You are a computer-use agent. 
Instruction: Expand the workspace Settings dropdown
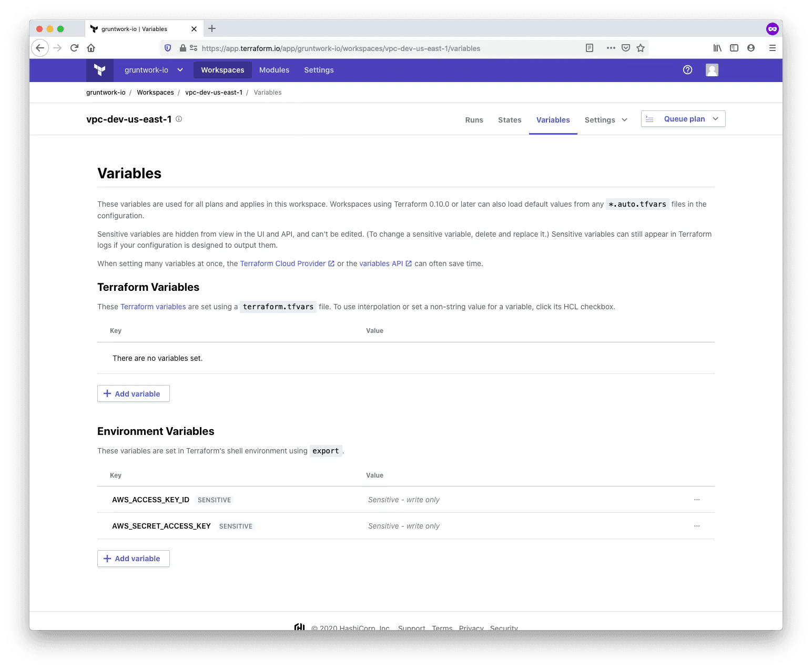pos(606,120)
